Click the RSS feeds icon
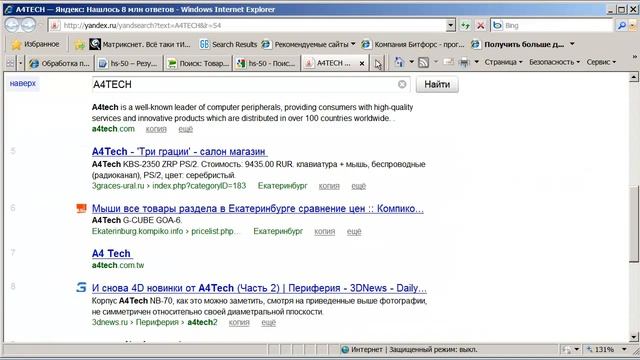 tap(424, 62)
